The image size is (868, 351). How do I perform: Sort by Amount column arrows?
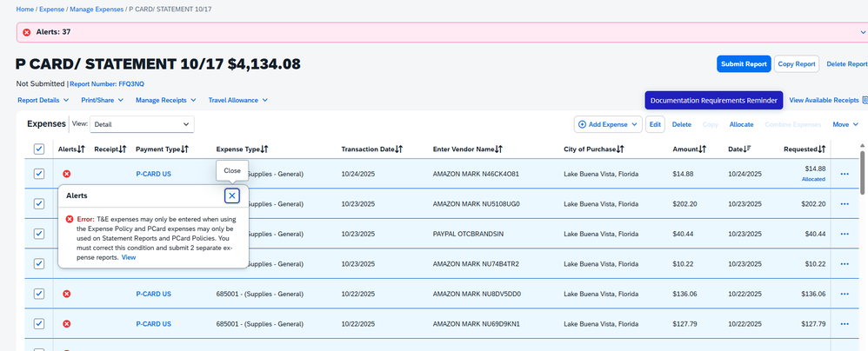click(x=701, y=149)
